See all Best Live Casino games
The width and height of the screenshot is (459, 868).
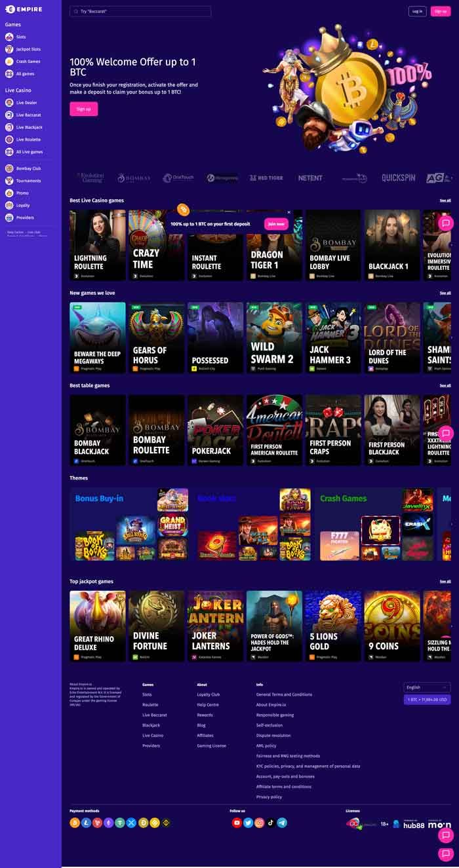coord(445,200)
